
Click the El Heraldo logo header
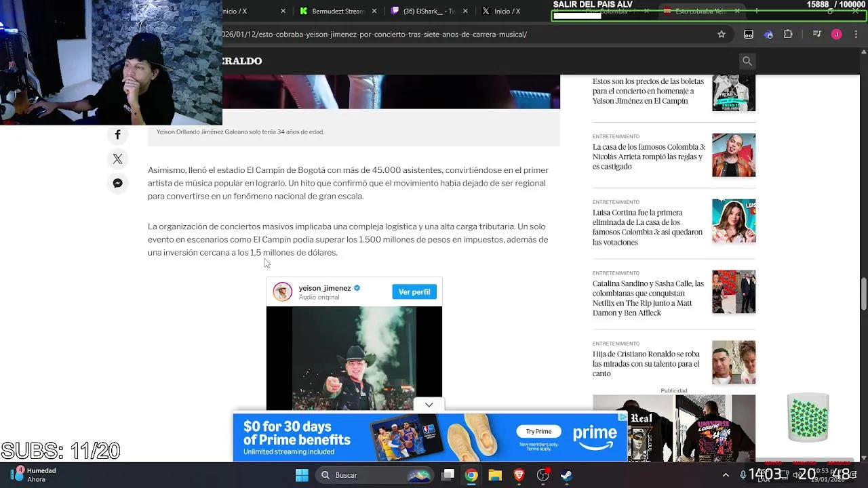(242, 61)
